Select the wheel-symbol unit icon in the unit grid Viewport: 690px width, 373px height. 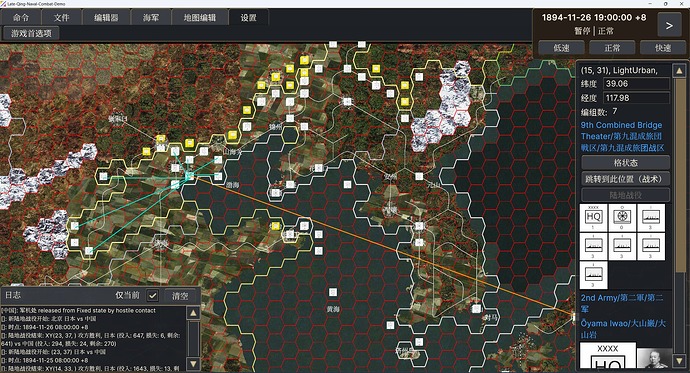tap(622, 217)
